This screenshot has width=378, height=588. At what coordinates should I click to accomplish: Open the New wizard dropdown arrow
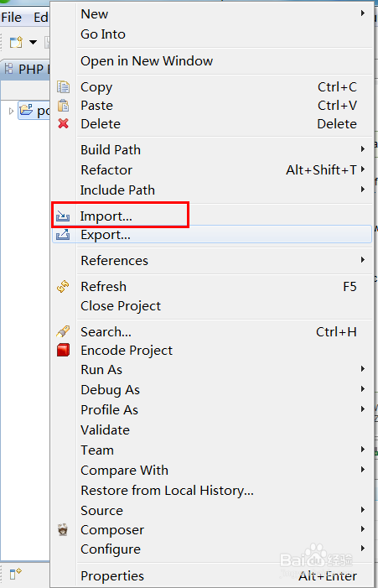point(33,42)
